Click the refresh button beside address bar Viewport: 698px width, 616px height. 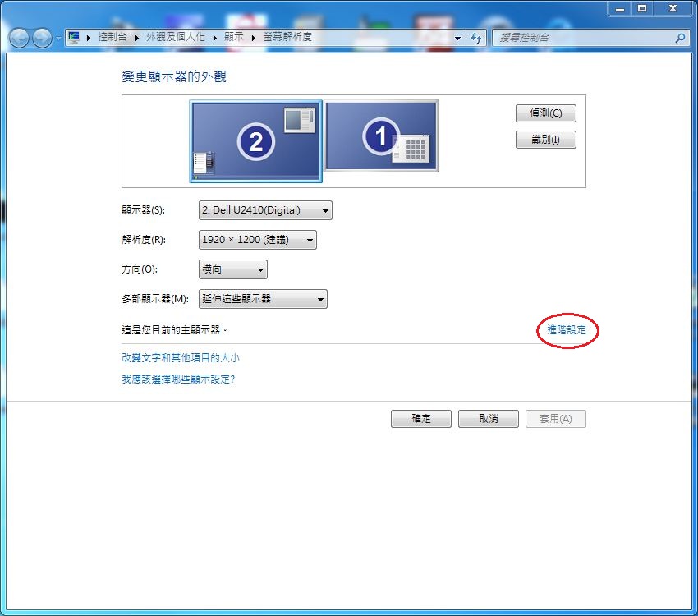pos(476,39)
